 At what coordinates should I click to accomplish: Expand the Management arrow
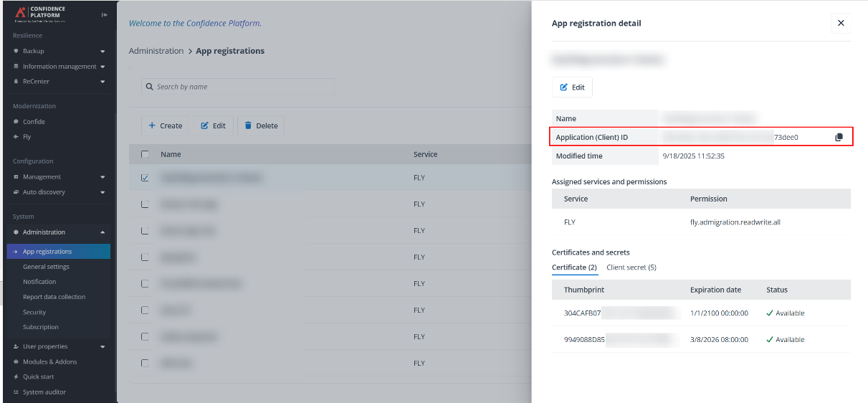point(102,177)
